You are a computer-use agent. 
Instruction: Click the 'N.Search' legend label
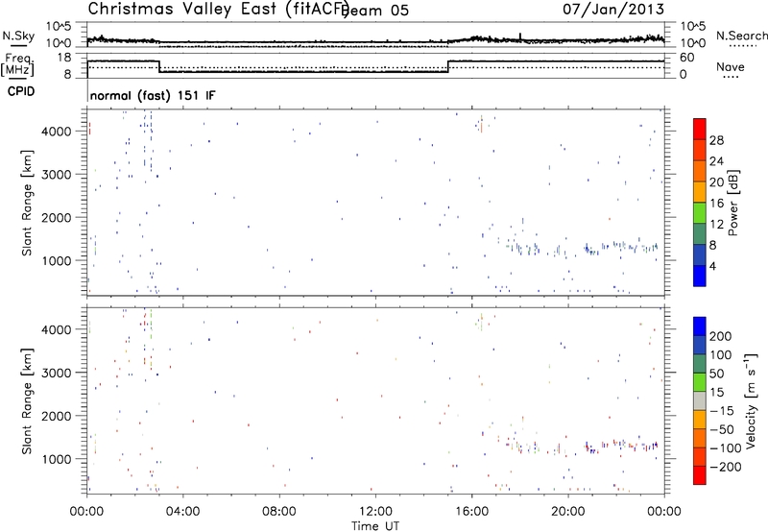tap(741, 36)
